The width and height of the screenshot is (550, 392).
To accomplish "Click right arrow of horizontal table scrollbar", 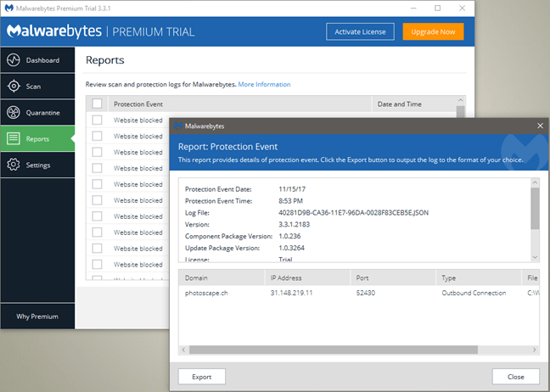I will click(x=534, y=350).
